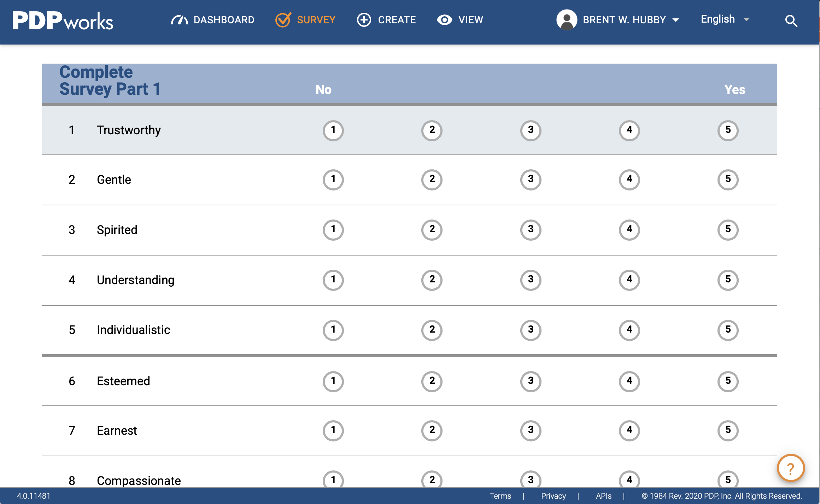Click the APIs footer link
The height and width of the screenshot is (504, 820).
tap(603, 496)
